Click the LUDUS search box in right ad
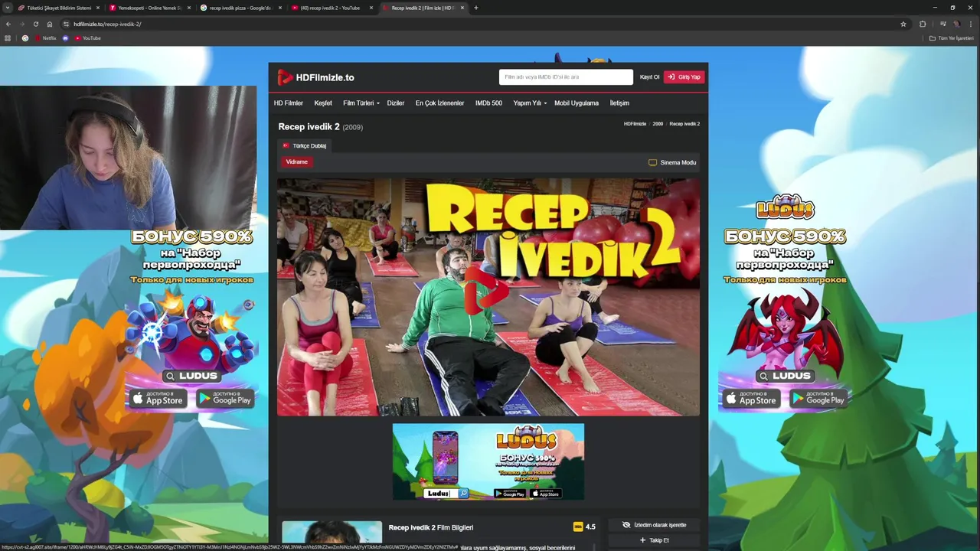This screenshot has height=551, width=980. pyautogui.click(x=785, y=376)
